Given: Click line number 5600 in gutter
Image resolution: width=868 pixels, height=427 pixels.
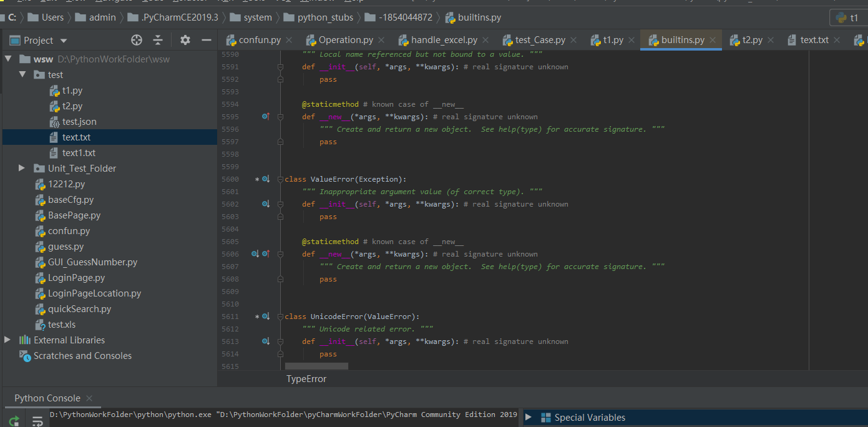Looking at the screenshot, I should pyautogui.click(x=230, y=179).
